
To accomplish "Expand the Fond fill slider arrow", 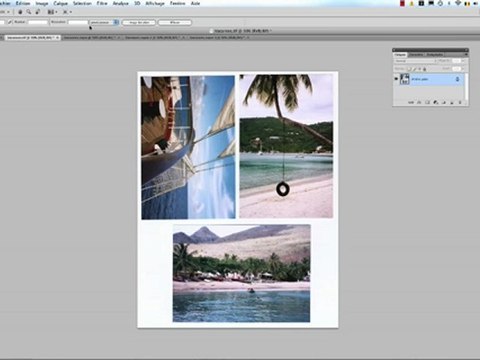I will [463, 69].
